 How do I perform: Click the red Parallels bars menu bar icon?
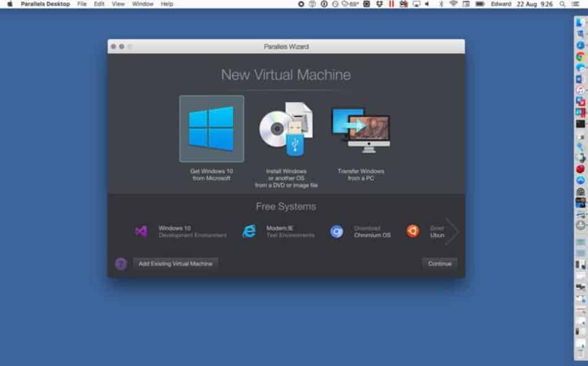[x=391, y=4]
